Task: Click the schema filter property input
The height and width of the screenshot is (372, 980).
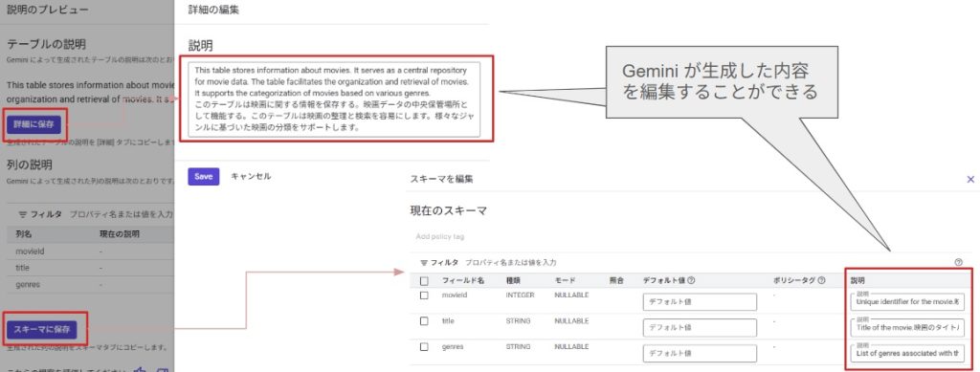Action: tap(511, 263)
